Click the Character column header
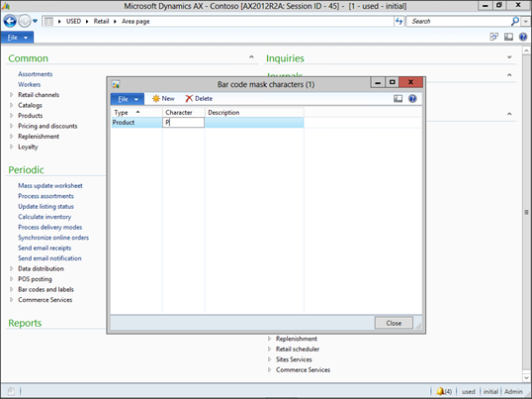 [184, 113]
